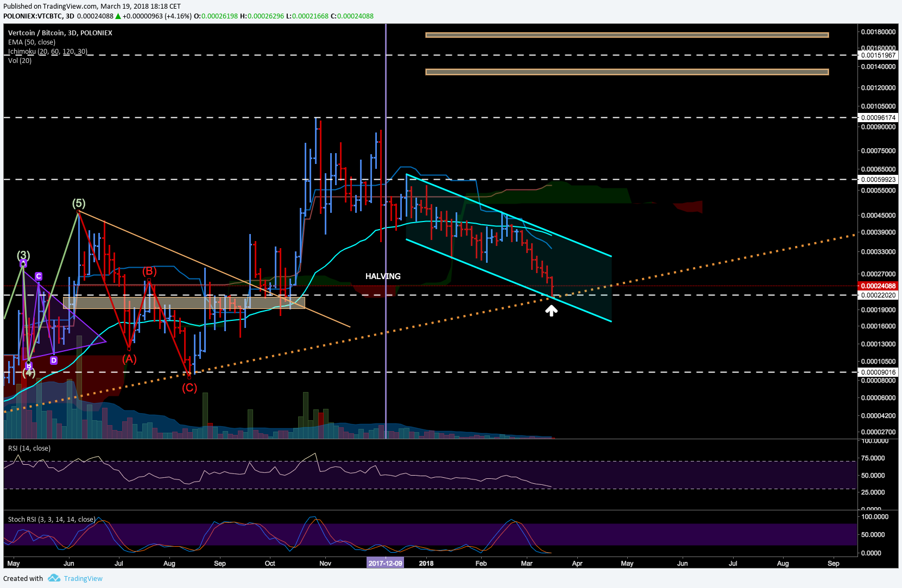This screenshot has width=902, height=588.
Task: Click the 0.00009016 price level label
Action: pyautogui.click(x=878, y=372)
